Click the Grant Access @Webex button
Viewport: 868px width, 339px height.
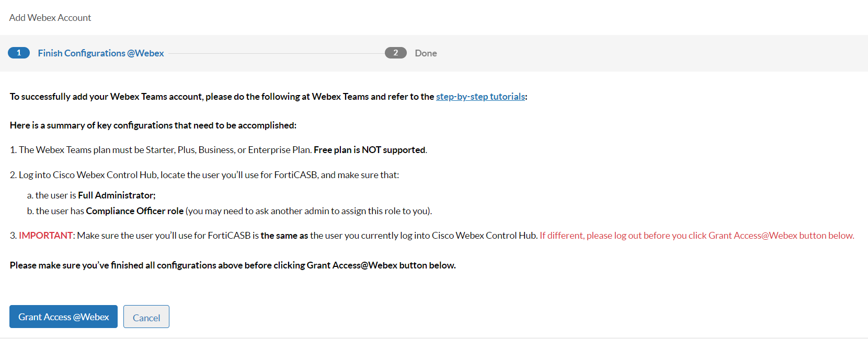[x=63, y=317]
